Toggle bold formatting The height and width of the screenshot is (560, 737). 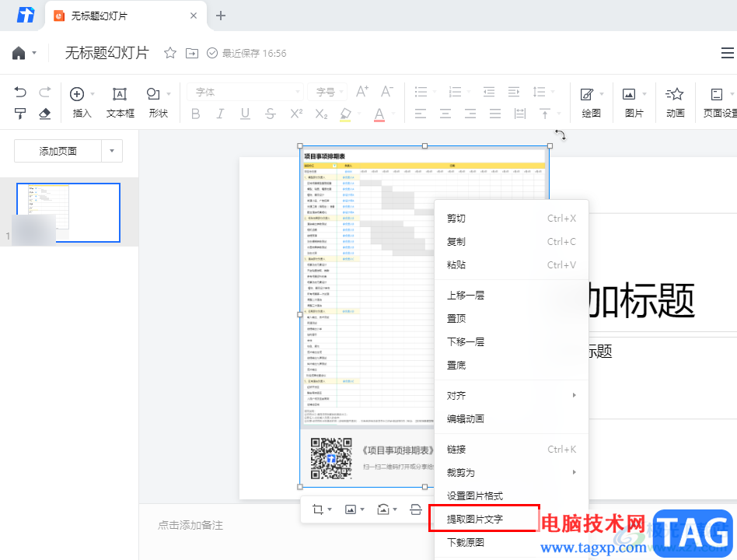(x=196, y=114)
